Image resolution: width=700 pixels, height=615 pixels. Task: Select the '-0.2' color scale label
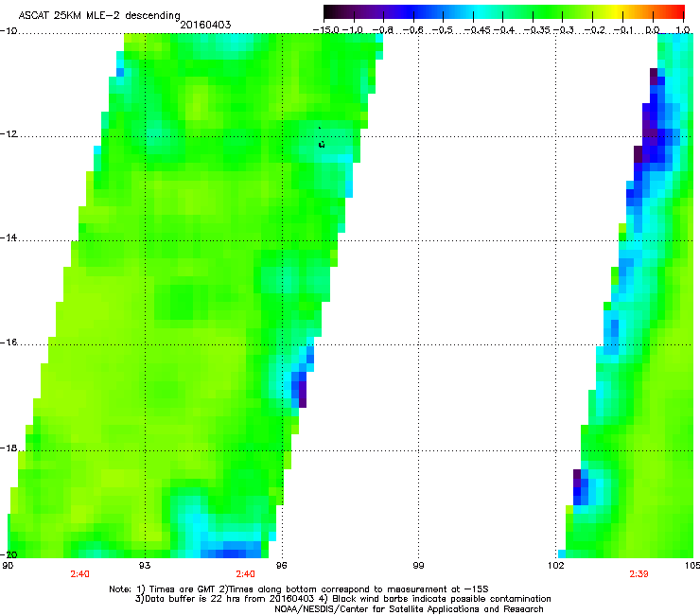tap(595, 30)
